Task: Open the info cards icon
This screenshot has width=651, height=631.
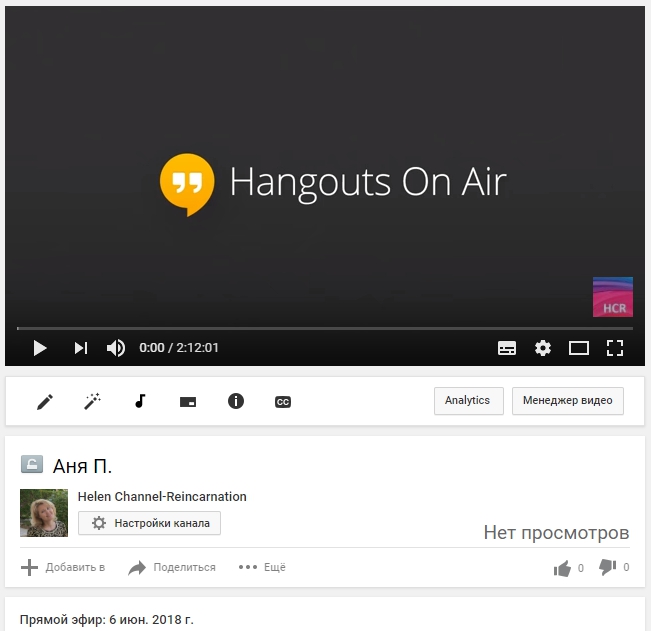Action: pos(236,401)
